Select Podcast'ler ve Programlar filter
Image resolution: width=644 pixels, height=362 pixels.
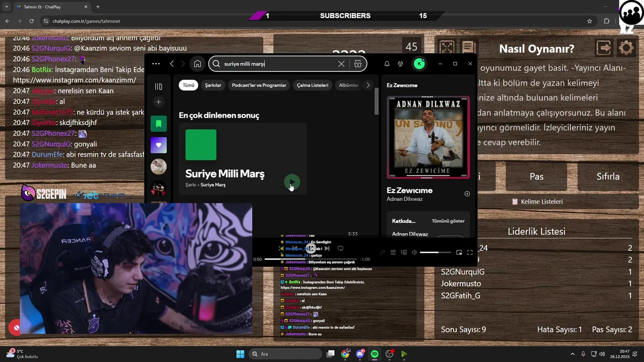point(259,85)
